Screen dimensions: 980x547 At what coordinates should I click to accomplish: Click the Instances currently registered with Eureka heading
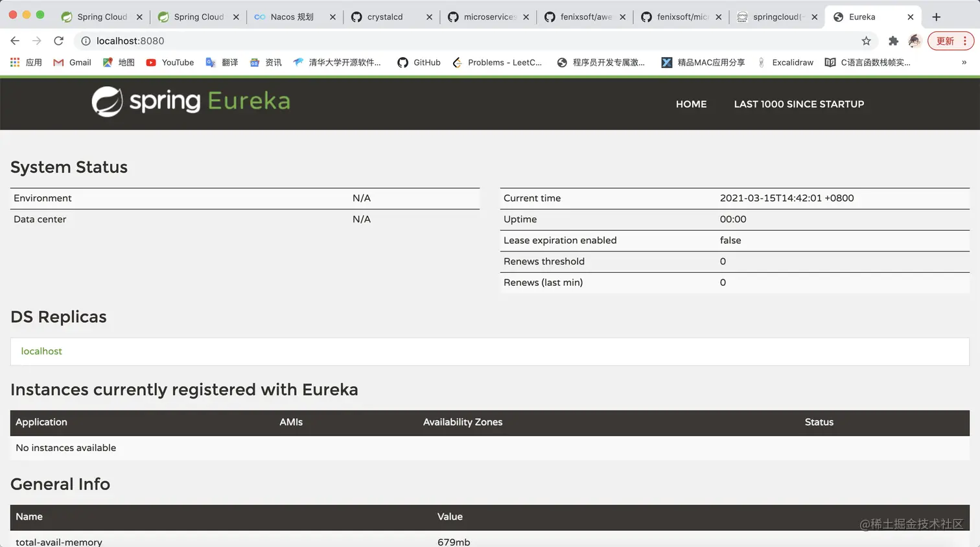pos(184,390)
